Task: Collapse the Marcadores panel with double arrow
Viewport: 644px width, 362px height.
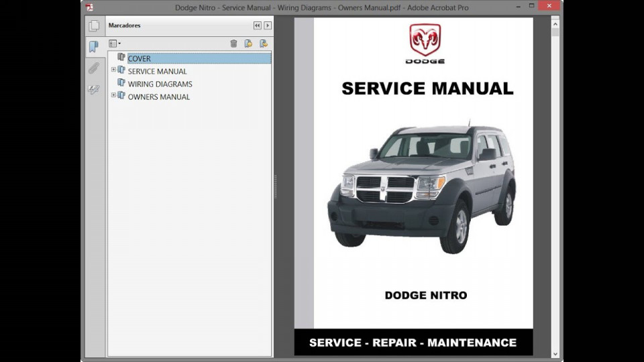Action: tap(258, 25)
